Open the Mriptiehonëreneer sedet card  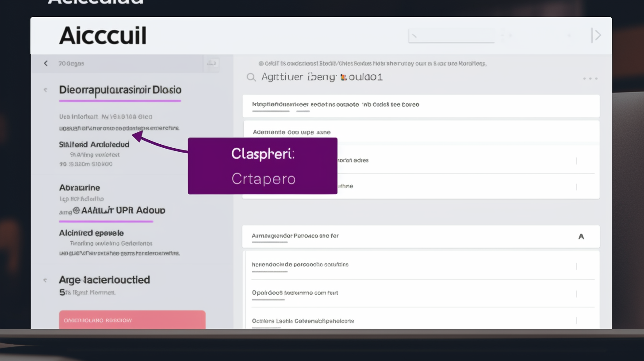[421, 106]
